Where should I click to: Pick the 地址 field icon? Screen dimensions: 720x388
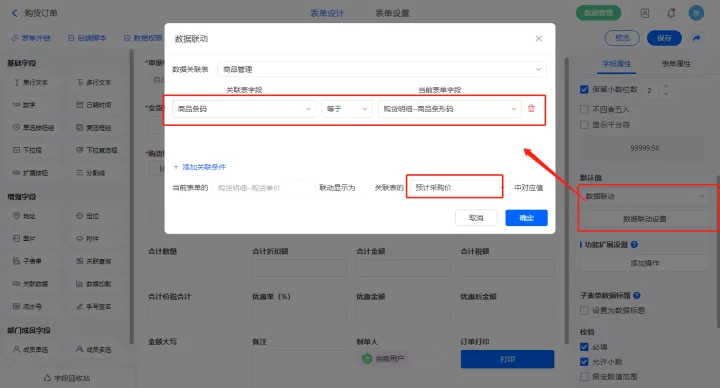pos(17,216)
